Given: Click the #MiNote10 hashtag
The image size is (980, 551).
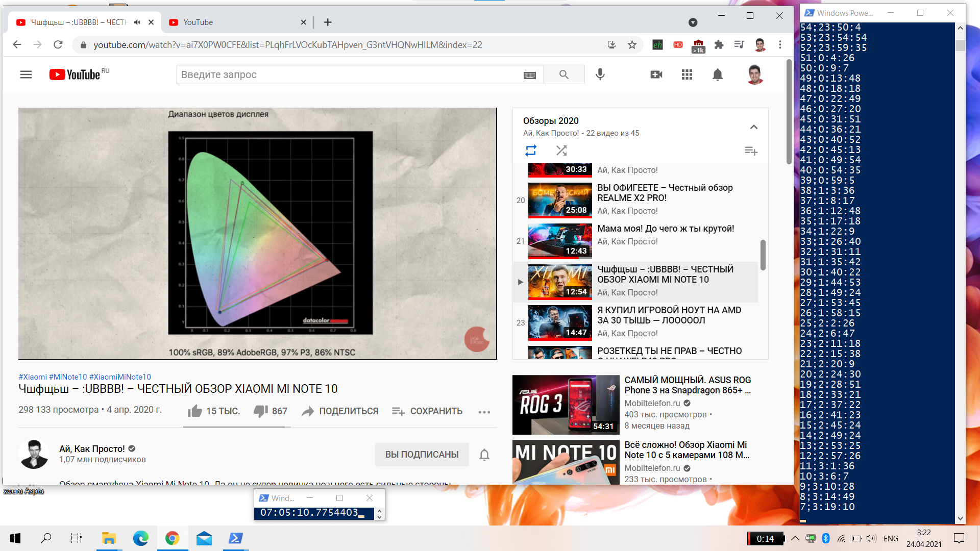Looking at the screenshot, I should point(68,377).
